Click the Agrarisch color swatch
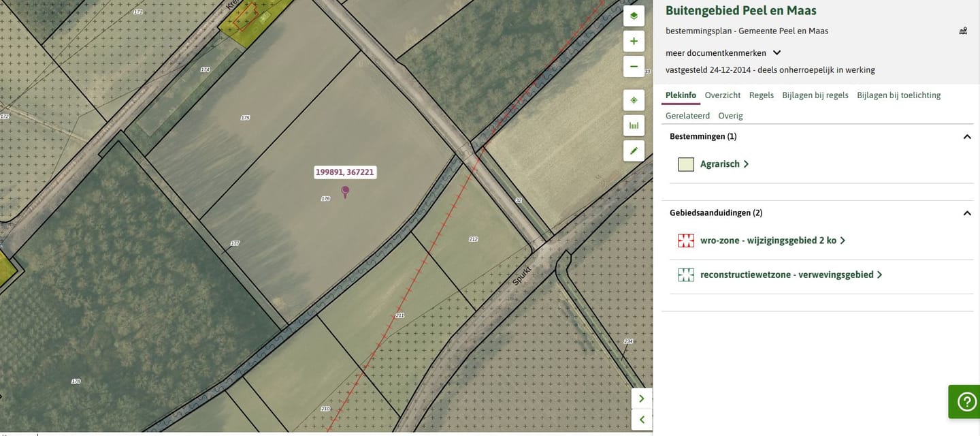Viewport: 980px width, 436px height. click(686, 164)
